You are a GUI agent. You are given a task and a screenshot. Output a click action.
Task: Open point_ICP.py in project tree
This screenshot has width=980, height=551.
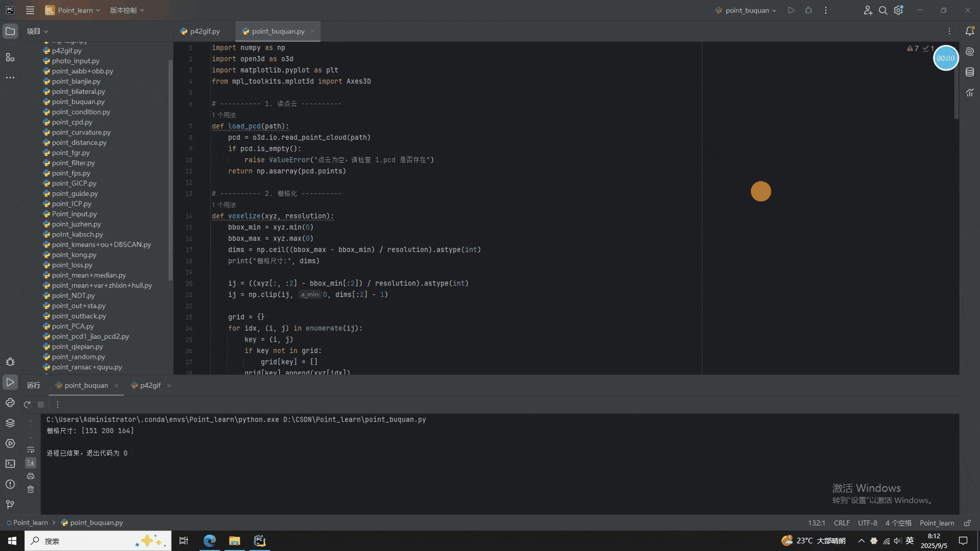pyautogui.click(x=71, y=203)
